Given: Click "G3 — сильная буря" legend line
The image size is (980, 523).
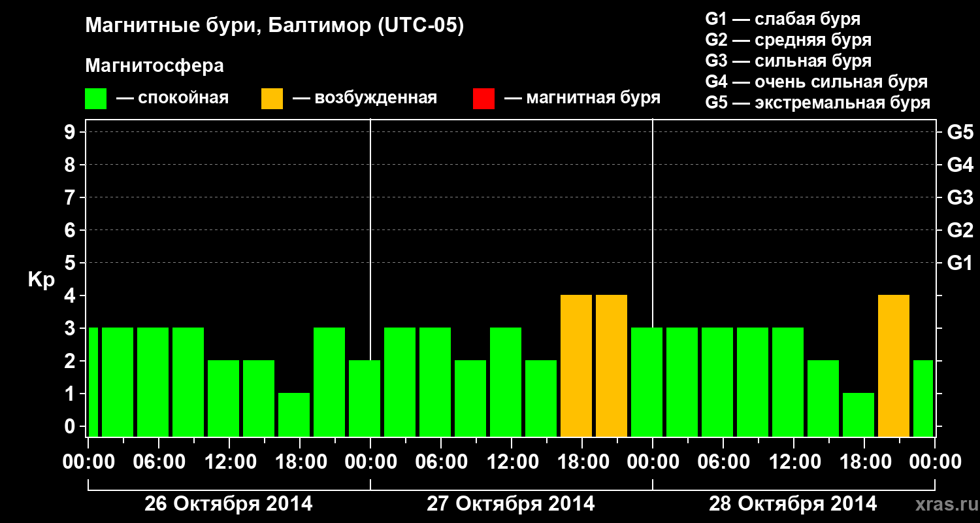Looking at the screenshot, I should pyautogui.click(x=788, y=61).
